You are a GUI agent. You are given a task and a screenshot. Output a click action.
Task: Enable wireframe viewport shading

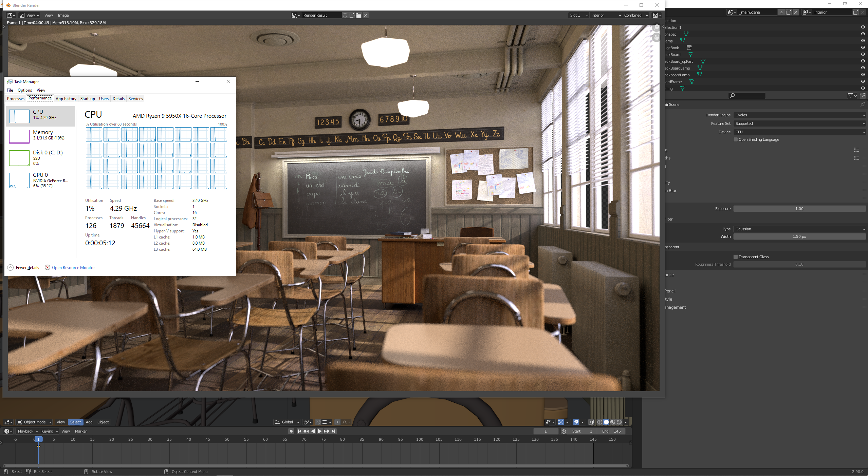[x=600, y=422]
